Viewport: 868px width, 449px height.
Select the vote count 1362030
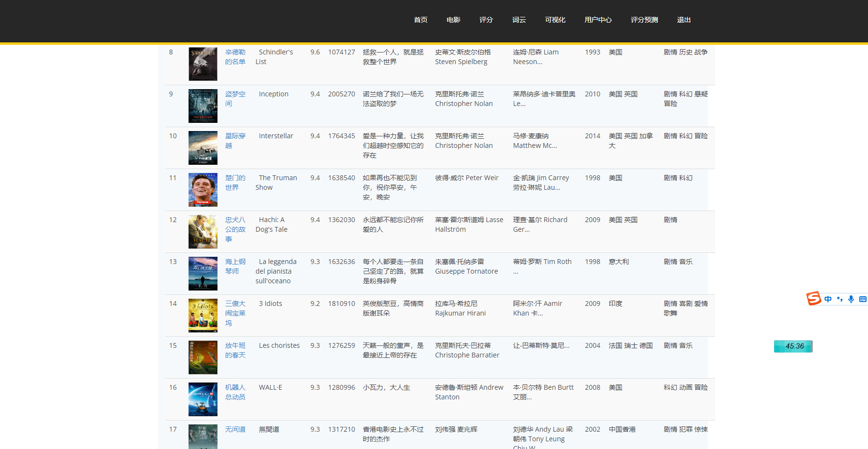click(x=341, y=220)
